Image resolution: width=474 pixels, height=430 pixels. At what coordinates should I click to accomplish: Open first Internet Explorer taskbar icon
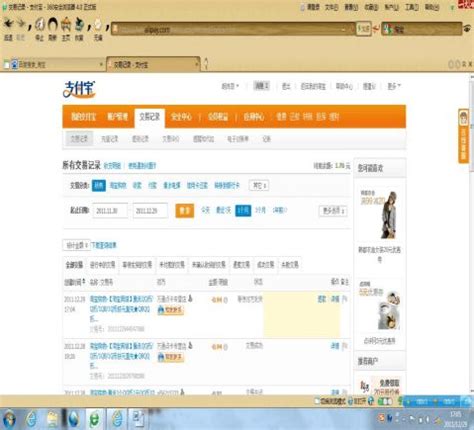tap(31, 420)
